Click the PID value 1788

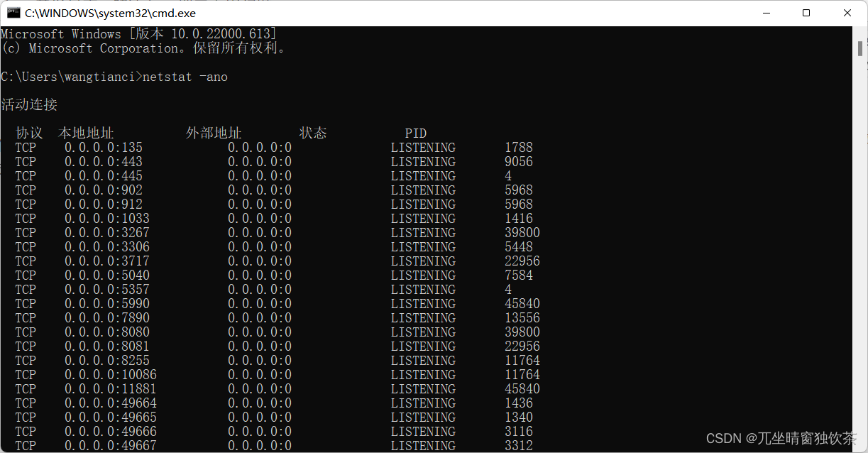pos(519,148)
